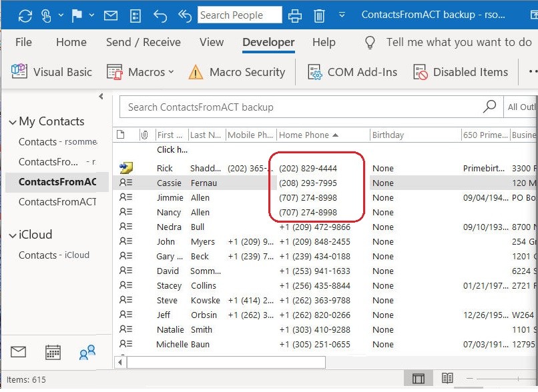This screenshot has height=392, width=538.
Task: Click the Normal view button in status bar
Action: [419, 379]
